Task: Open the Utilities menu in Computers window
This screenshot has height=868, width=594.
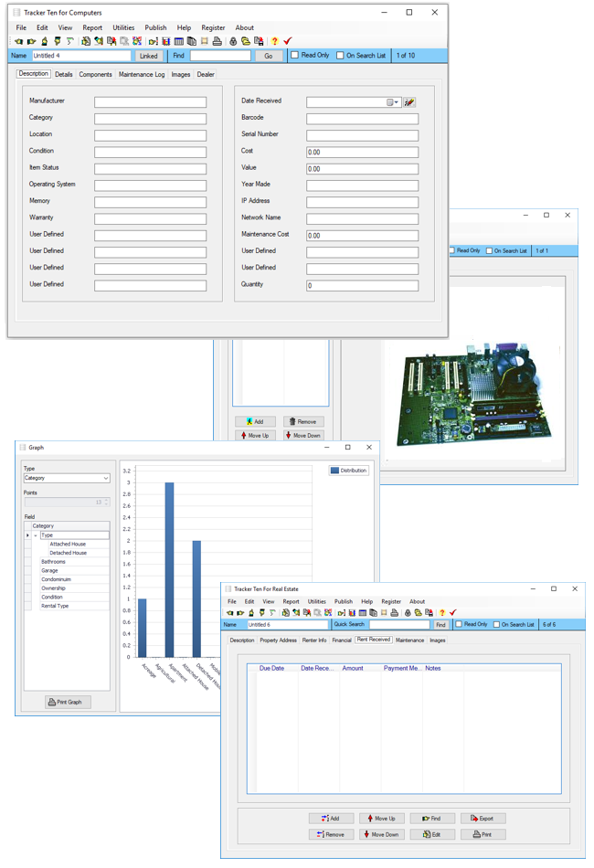Action: point(123,27)
